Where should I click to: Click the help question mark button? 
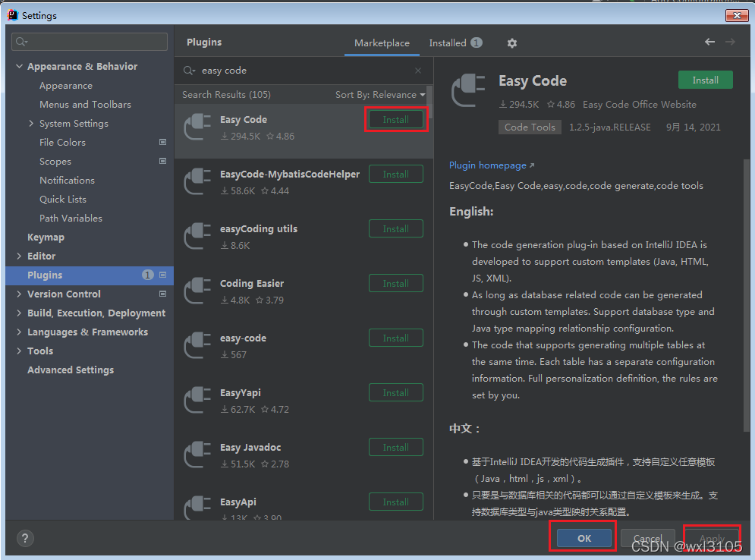click(x=25, y=538)
